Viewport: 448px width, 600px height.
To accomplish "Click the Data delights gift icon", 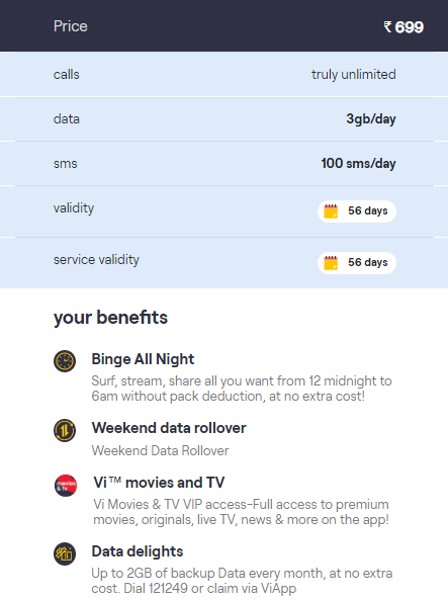I will pyautogui.click(x=65, y=554).
